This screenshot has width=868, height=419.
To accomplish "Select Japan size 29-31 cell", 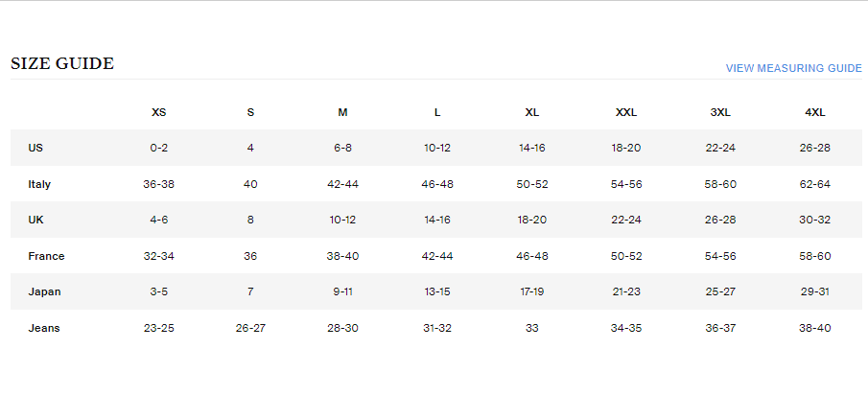I will (x=815, y=291).
